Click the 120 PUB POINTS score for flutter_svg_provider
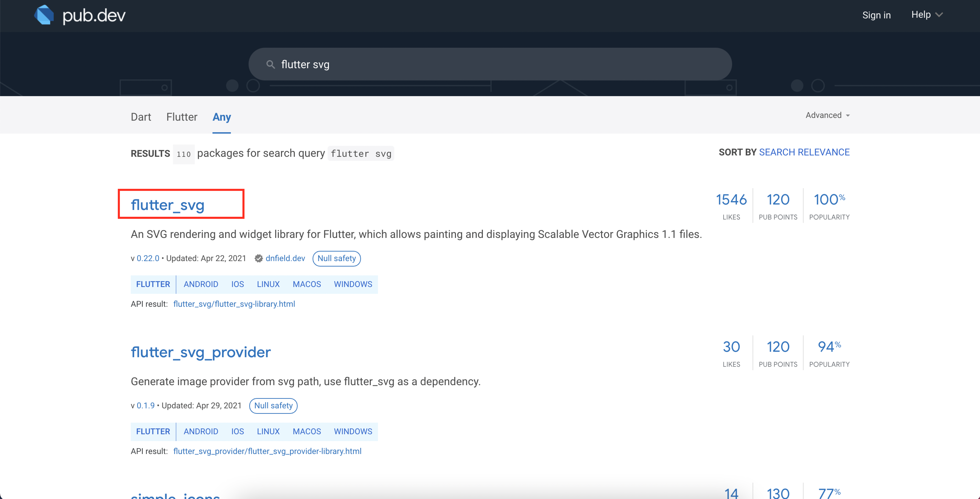 click(778, 353)
